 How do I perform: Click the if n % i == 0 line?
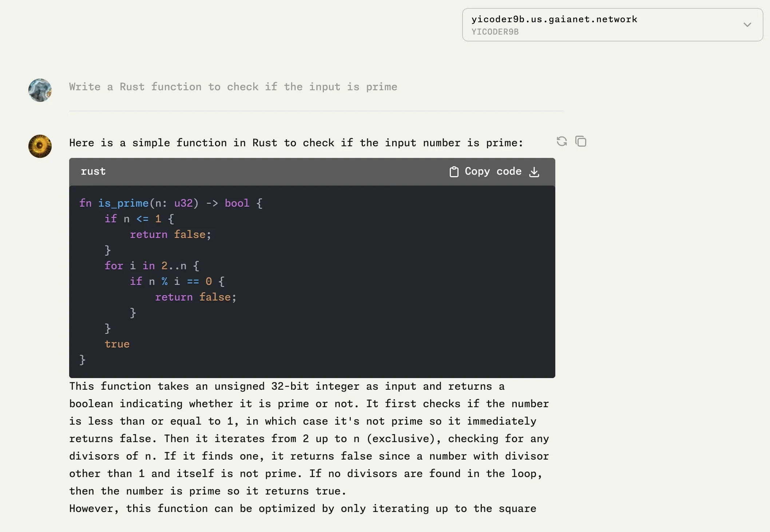point(177,281)
